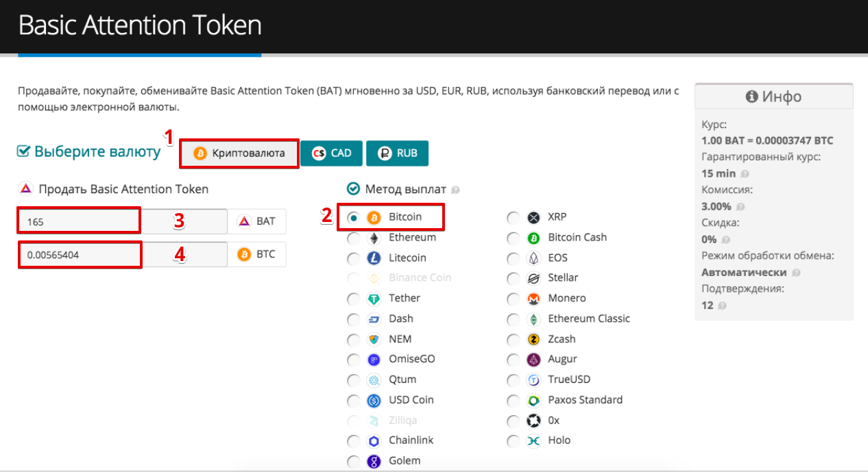Select the Qtum radio button
The height and width of the screenshot is (472, 868).
[x=354, y=381]
